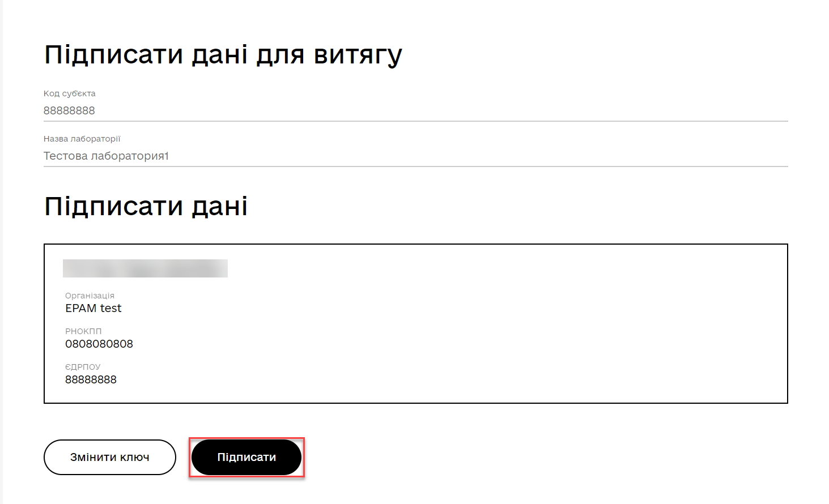Select the EPAM test organization value
The image size is (829, 504).
click(x=93, y=308)
